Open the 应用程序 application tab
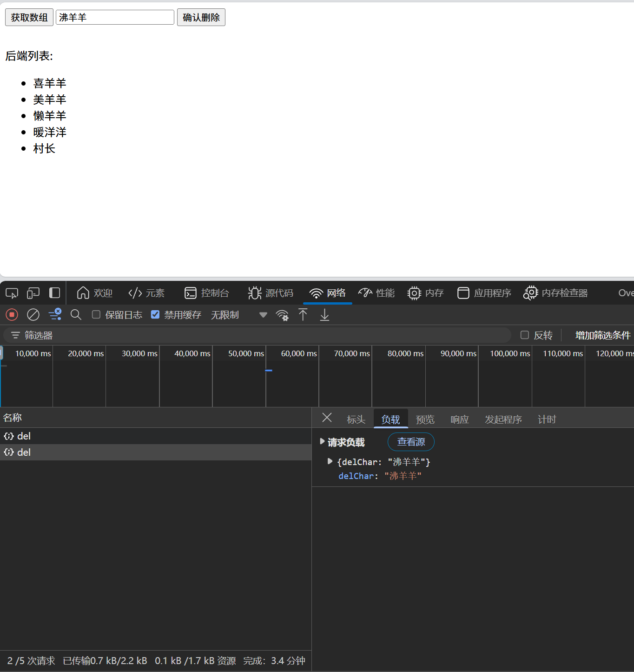The height and width of the screenshot is (672, 634). 484,293
